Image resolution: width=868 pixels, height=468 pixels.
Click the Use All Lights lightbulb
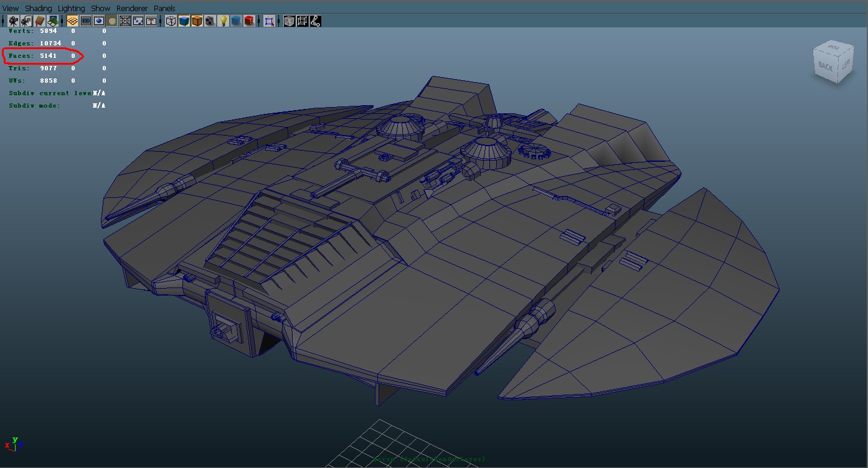pos(223,21)
